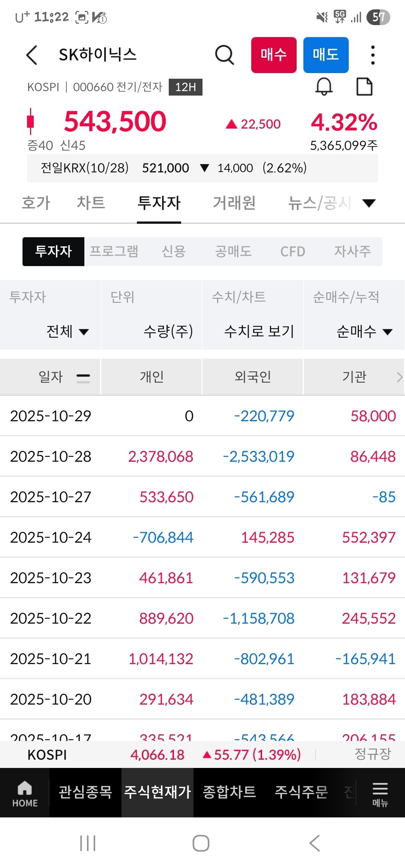Image resolution: width=405 pixels, height=868 pixels.
Task: Toggle the 일자 column sort icon
Action: [x=83, y=377]
